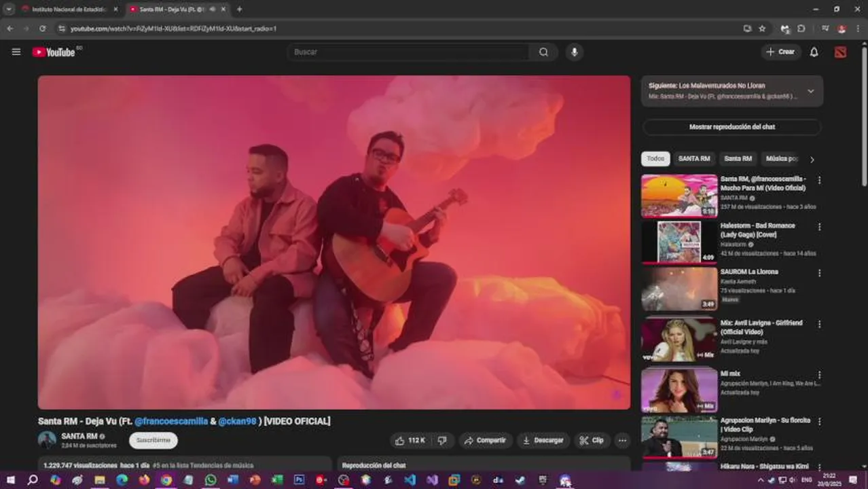Open the Chrome tab search dropdown
This screenshot has width=868, height=489.
9,10
